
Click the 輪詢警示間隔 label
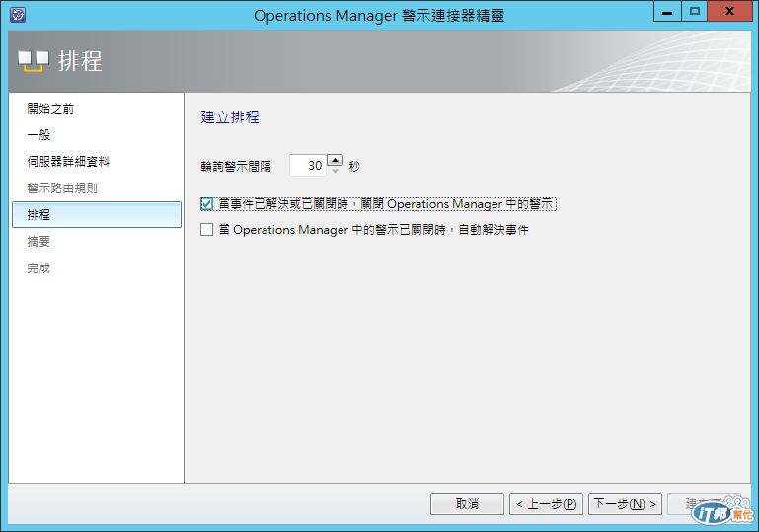coord(236,167)
